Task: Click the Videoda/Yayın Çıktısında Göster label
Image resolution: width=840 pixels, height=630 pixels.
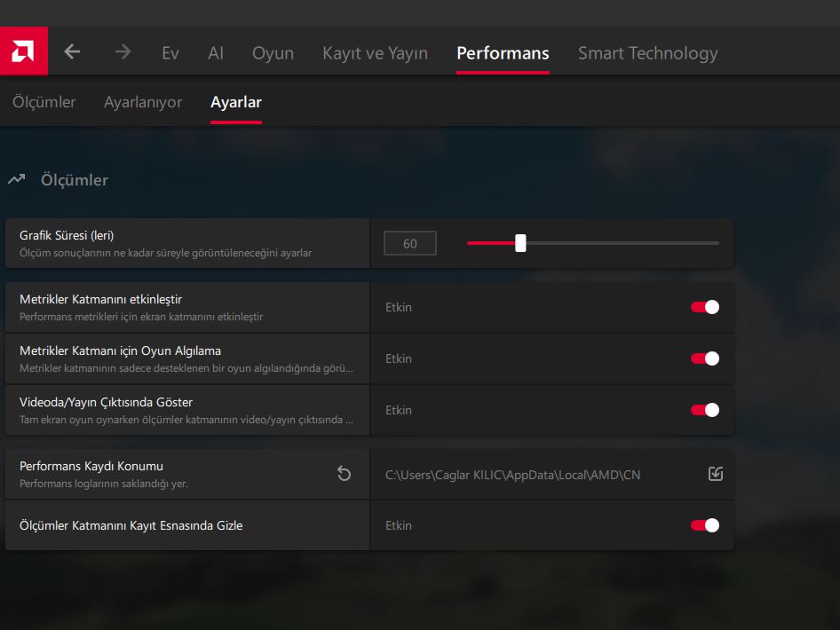Action: pyautogui.click(x=106, y=402)
